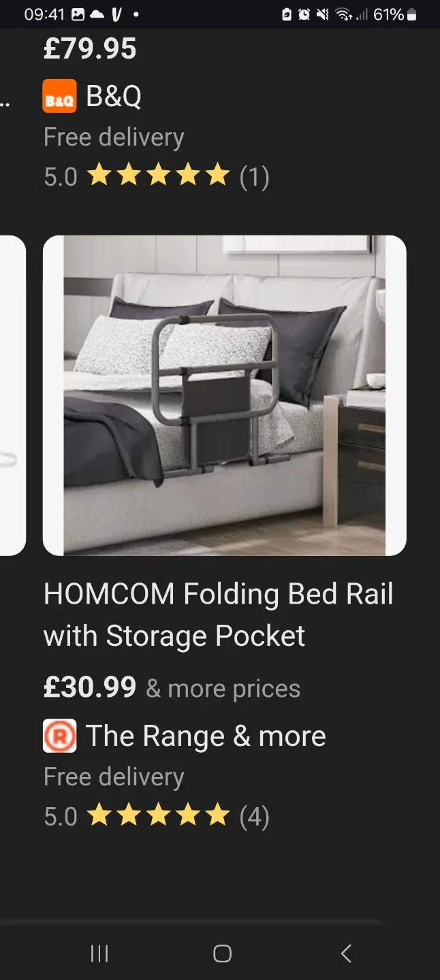Open the Android recent apps button
This screenshot has width=440, height=980.
point(99,953)
